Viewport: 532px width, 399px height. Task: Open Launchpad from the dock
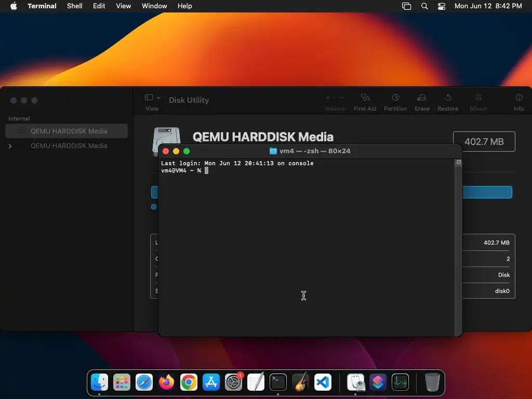point(122,382)
